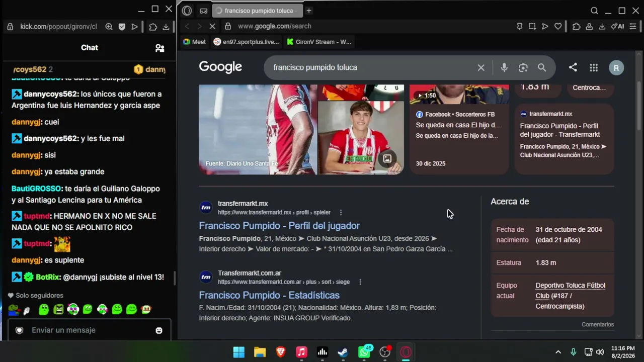Zoom the Kick popout page
This screenshot has height=362, width=644.
coord(109,27)
